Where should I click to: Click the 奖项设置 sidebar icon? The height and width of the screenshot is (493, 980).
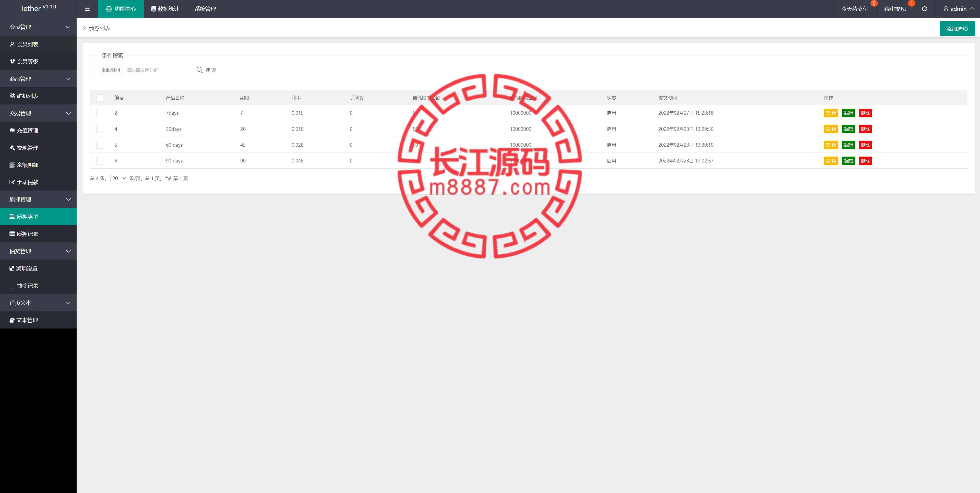[12, 268]
